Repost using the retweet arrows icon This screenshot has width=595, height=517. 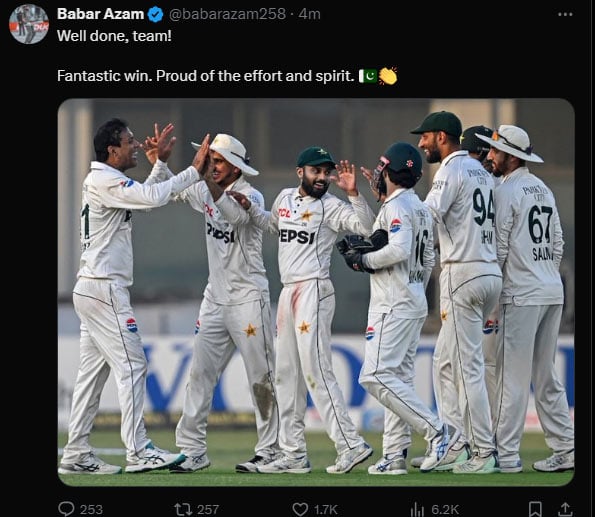pos(183,509)
